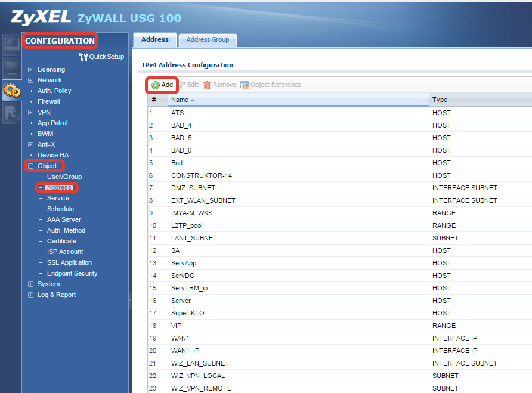Viewport: 532px width, 393px height.
Task: Select the EXT_WLAN_SUBNET row
Action: pyautogui.click(x=340, y=200)
